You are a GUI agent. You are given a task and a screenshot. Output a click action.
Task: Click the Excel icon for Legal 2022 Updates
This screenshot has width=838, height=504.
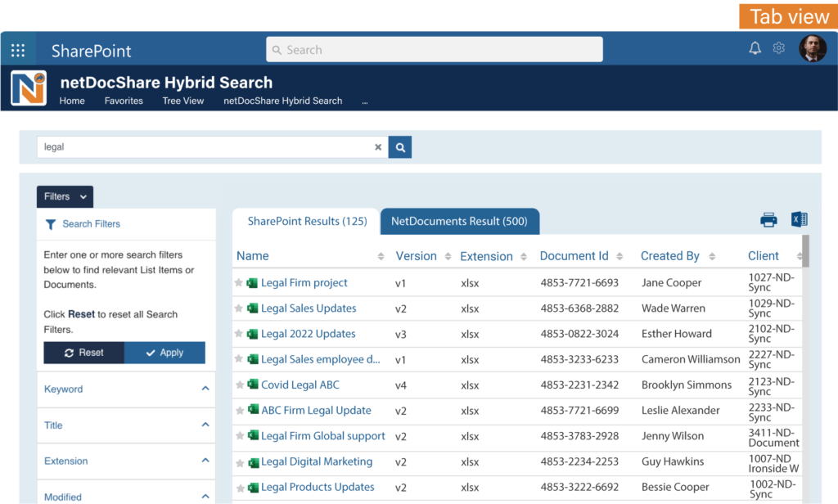[252, 334]
